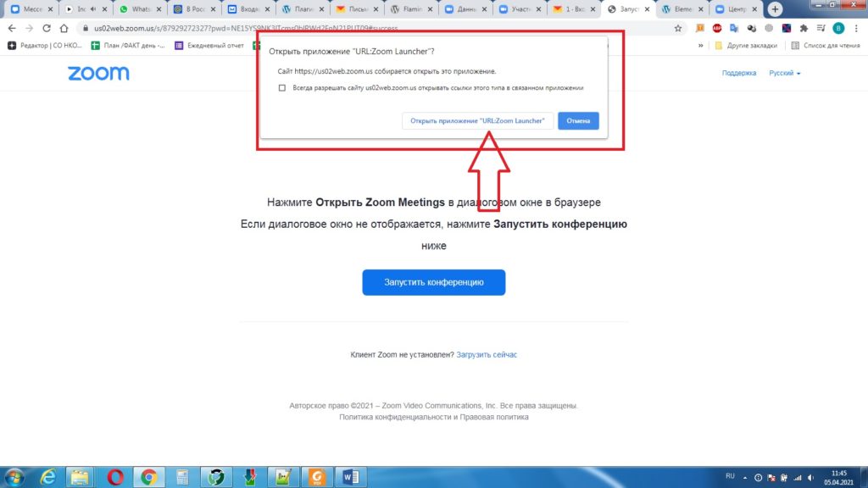Image resolution: width=868 pixels, height=488 pixels.
Task: Open the Chrome extensions puzzle icon
Action: 804,28
